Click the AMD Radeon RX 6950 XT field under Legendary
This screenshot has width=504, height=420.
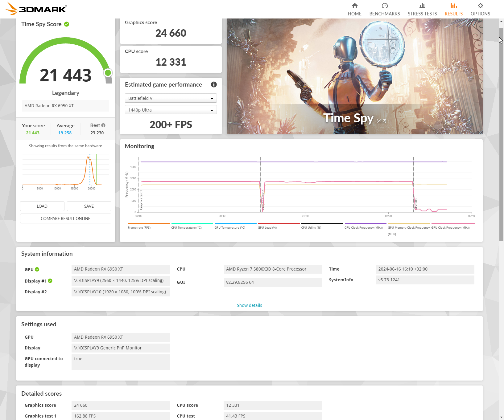(65, 106)
